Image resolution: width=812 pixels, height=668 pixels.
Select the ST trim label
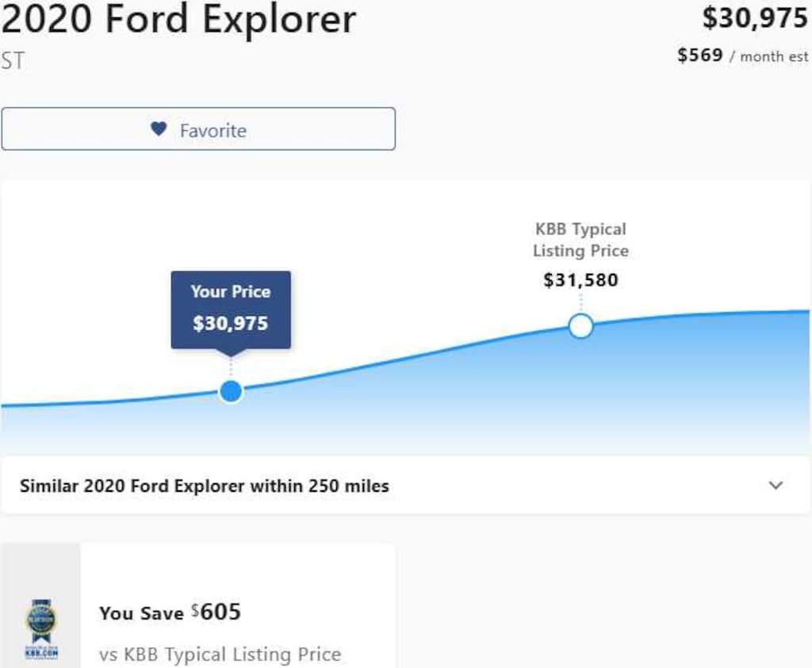pyautogui.click(x=11, y=58)
